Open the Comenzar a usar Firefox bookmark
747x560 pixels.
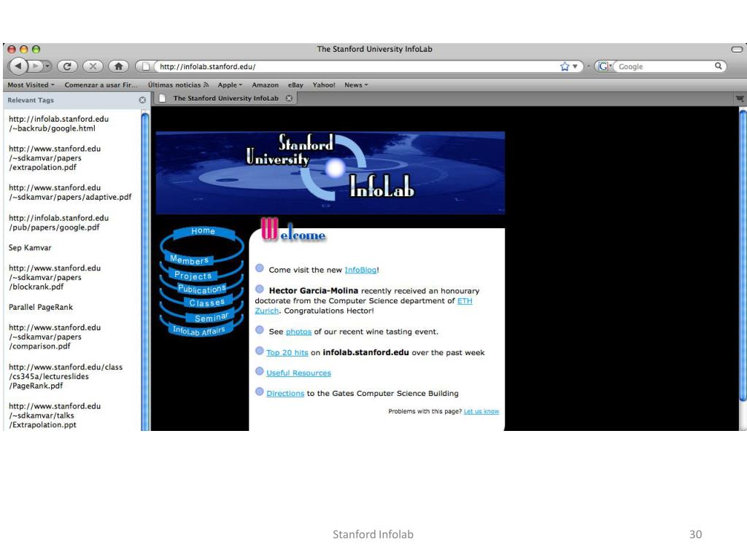[101, 85]
